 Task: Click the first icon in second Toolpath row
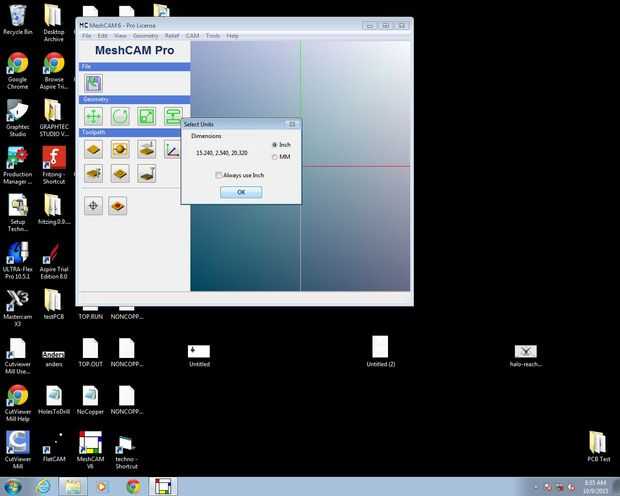pyautogui.click(x=94, y=174)
